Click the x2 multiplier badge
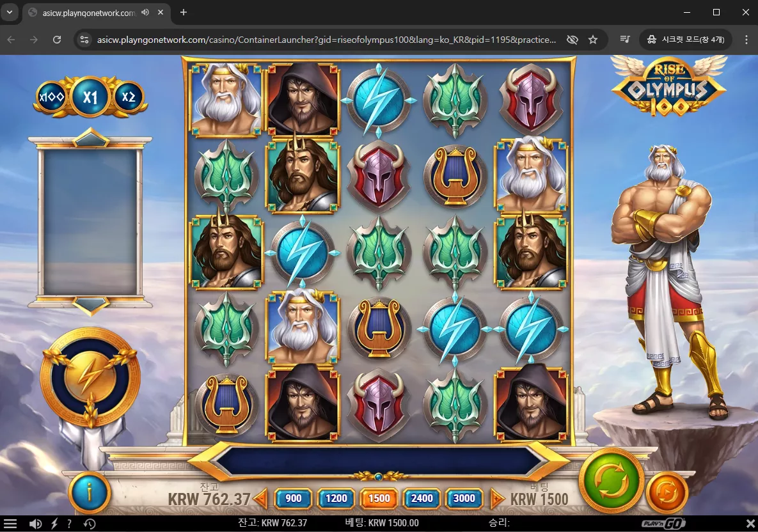 129,97
